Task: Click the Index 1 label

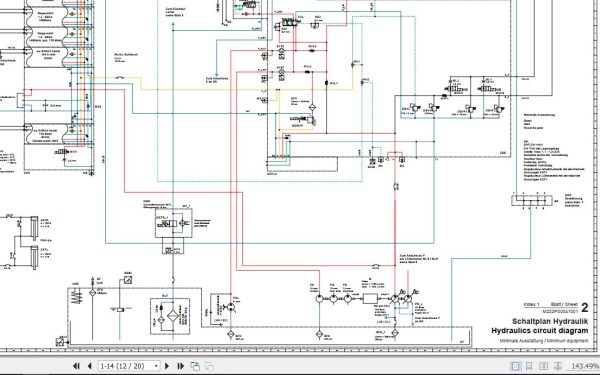Action: [x=532, y=305]
